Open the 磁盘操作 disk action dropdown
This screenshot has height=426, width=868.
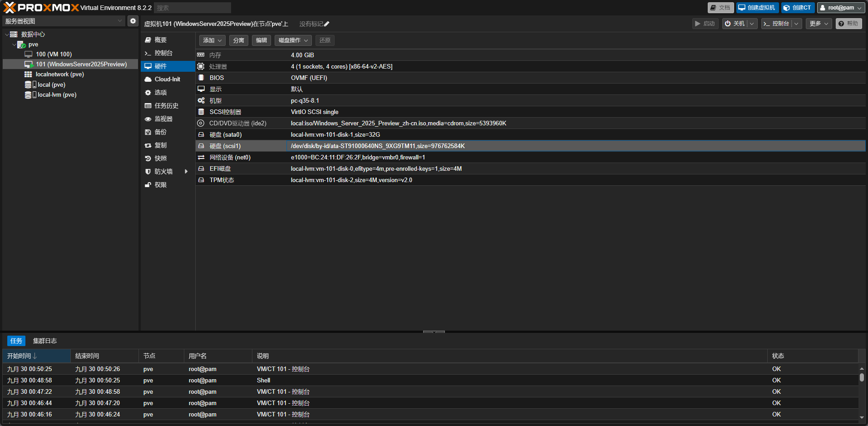pyautogui.click(x=293, y=40)
